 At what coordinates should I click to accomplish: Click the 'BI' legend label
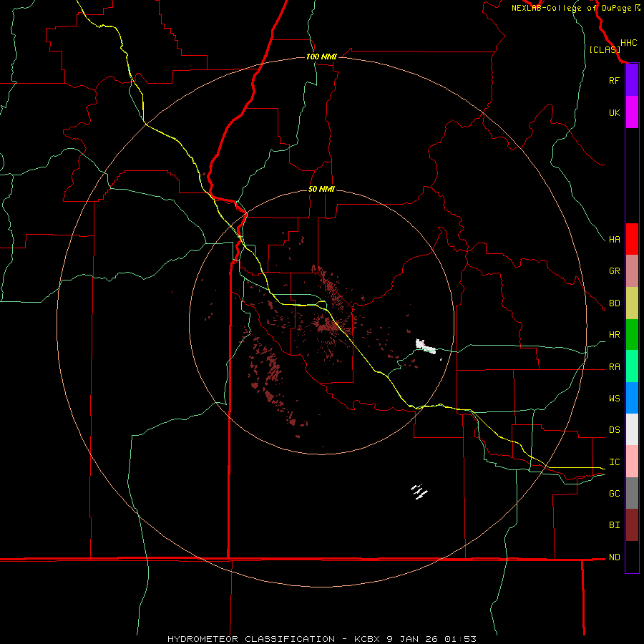pyautogui.click(x=614, y=525)
